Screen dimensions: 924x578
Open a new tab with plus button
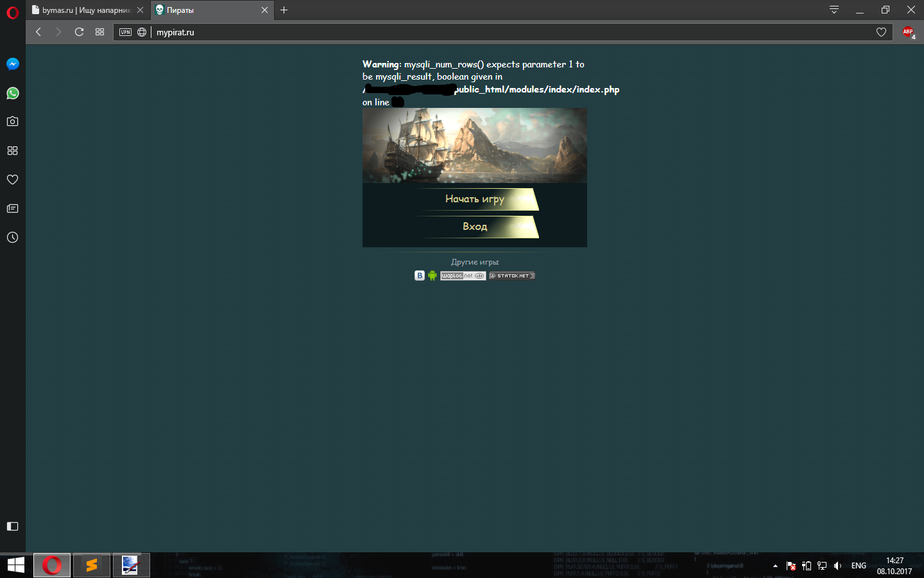pyautogui.click(x=284, y=10)
